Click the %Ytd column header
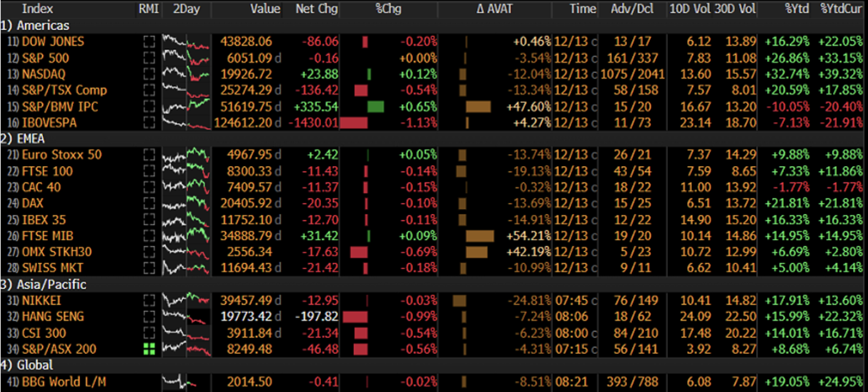The image size is (868, 392). coord(796,9)
